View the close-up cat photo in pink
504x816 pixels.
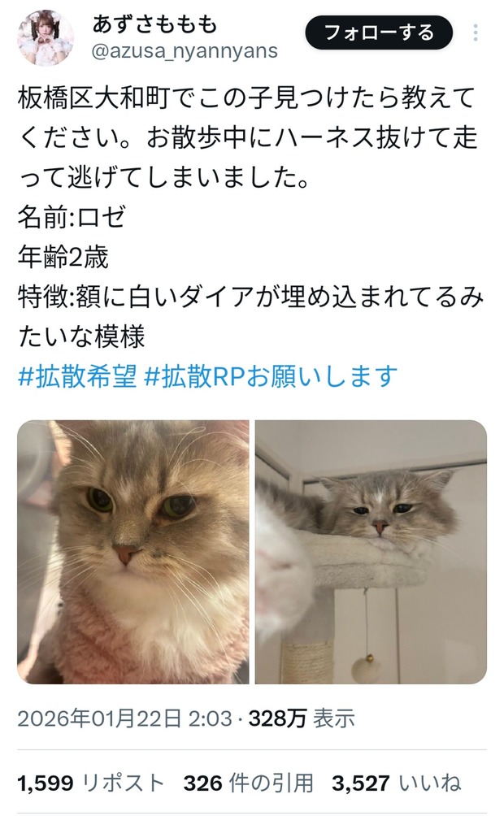tap(133, 552)
